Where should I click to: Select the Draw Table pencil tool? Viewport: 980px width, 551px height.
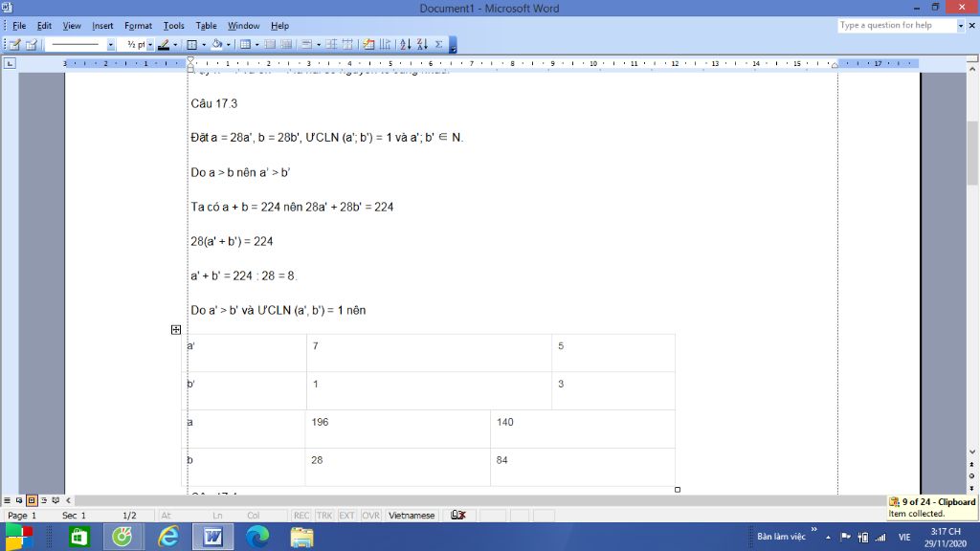click(x=14, y=44)
